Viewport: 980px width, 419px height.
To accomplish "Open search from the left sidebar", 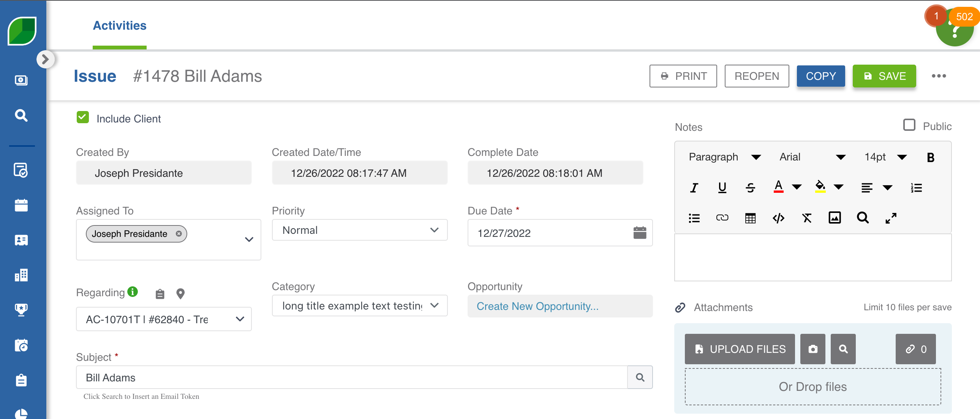I will click(21, 116).
